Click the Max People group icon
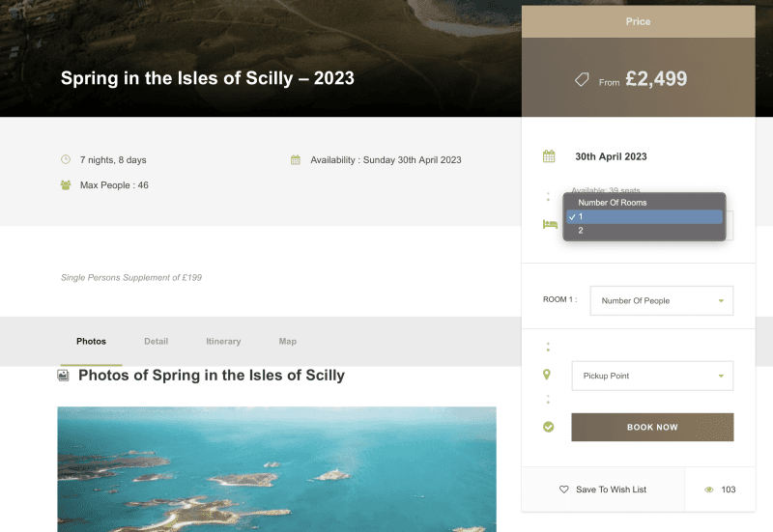773x532 pixels. point(66,184)
